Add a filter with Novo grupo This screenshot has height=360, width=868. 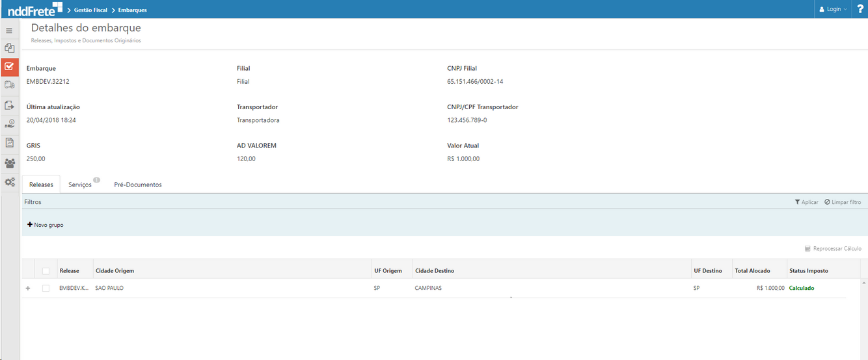coord(46,225)
